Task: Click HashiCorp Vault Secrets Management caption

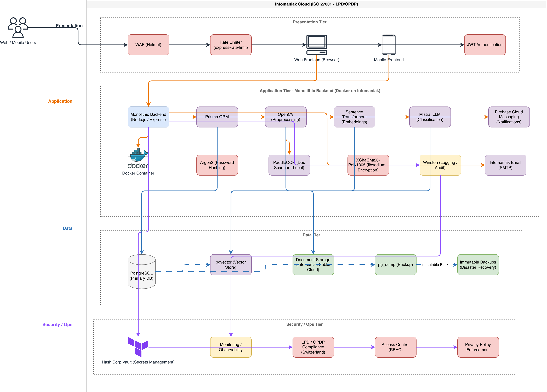Action: click(x=138, y=362)
